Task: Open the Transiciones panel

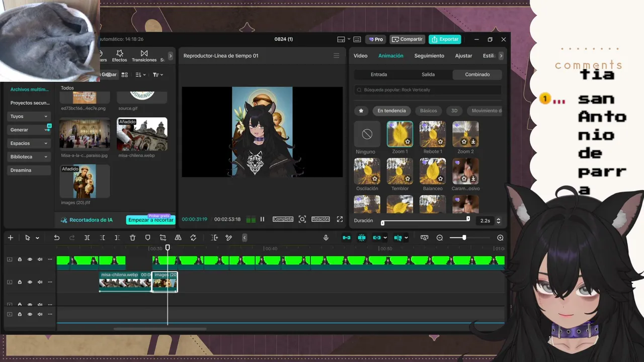Action: click(x=144, y=55)
